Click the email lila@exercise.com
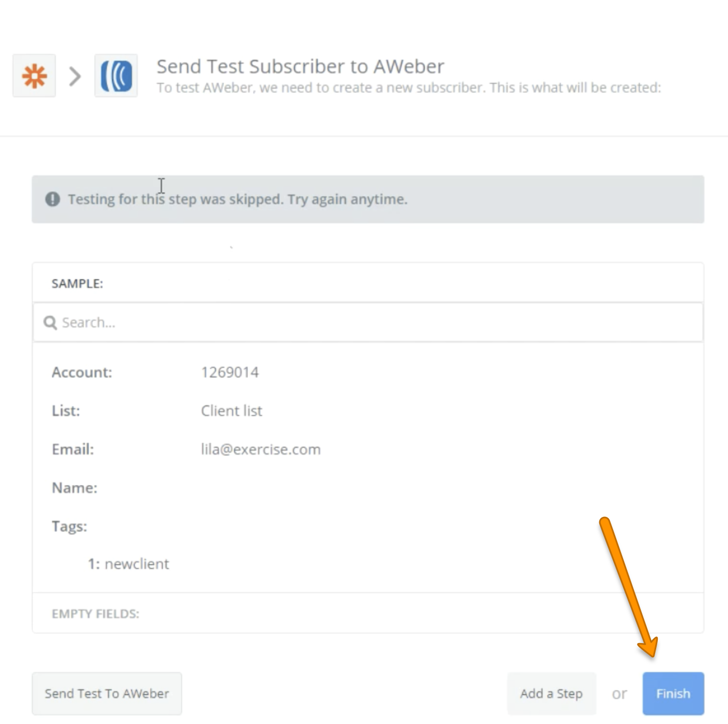Viewport: 728px width, 724px height. click(x=261, y=449)
